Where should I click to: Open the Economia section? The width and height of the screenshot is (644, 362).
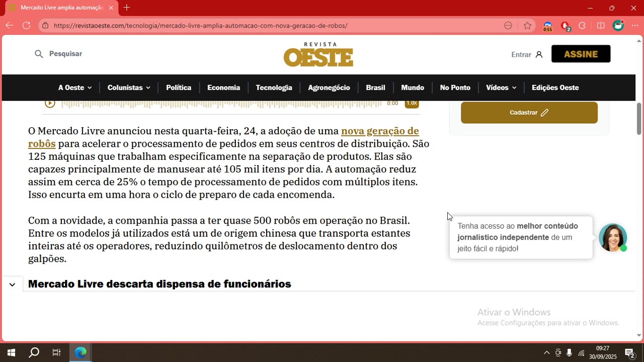point(223,87)
